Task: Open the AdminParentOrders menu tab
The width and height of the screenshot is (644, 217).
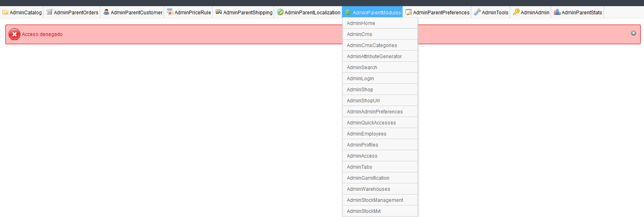Action: tap(72, 12)
